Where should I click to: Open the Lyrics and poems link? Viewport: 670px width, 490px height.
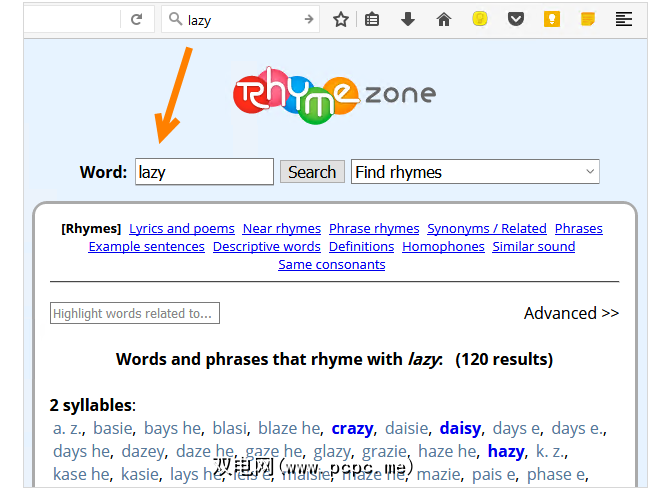click(182, 228)
